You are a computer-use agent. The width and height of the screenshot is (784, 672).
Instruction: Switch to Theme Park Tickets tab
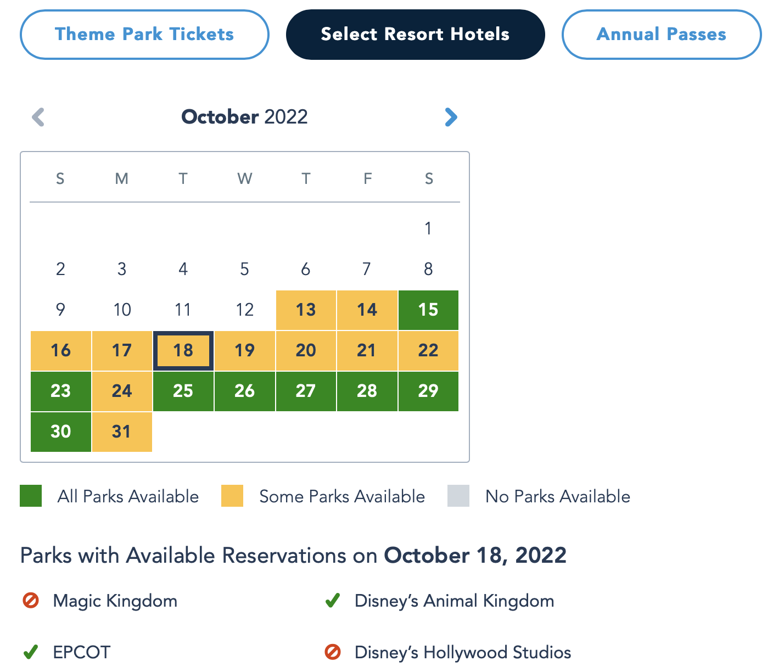pyautogui.click(x=144, y=35)
